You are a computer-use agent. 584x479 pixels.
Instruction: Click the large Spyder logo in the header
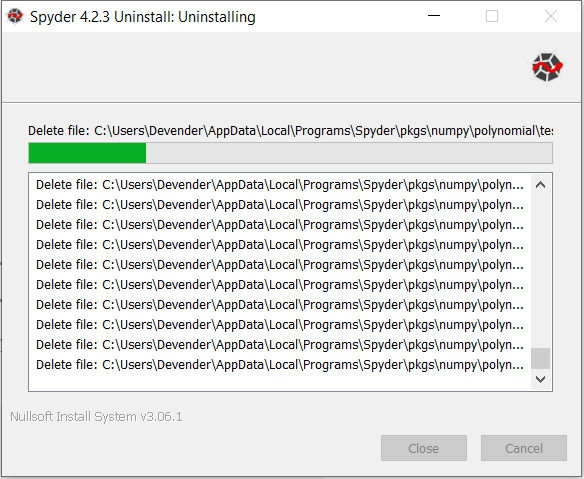[x=547, y=67]
